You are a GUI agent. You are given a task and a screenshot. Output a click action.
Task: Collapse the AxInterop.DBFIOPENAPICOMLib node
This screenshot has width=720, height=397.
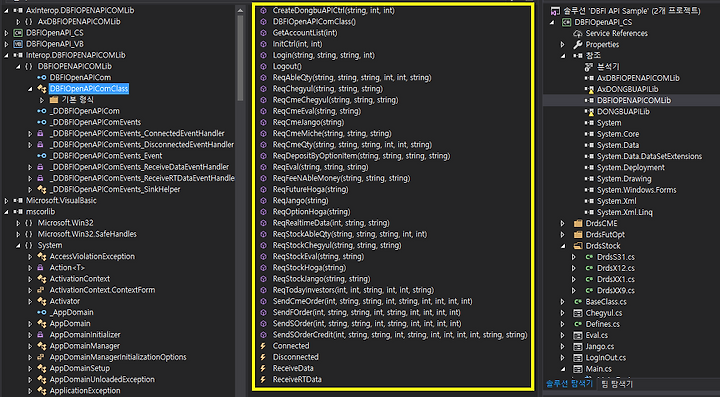(x=6, y=10)
